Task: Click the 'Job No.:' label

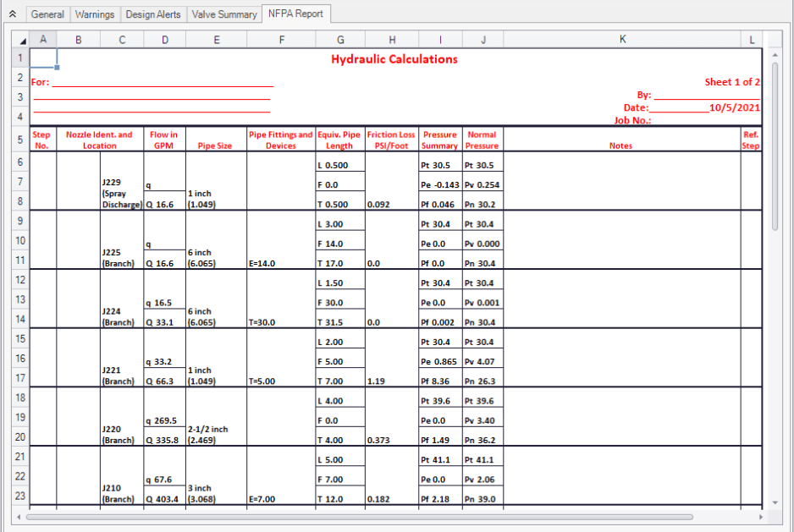Action: click(x=632, y=120)
